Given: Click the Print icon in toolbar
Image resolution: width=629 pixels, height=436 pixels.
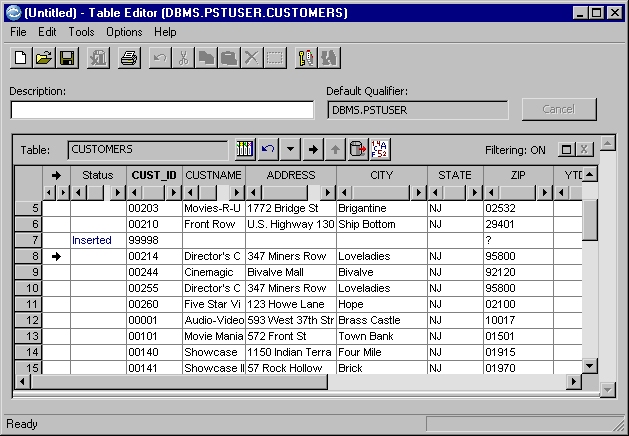Looking at the screenshot, I should 129,58.
